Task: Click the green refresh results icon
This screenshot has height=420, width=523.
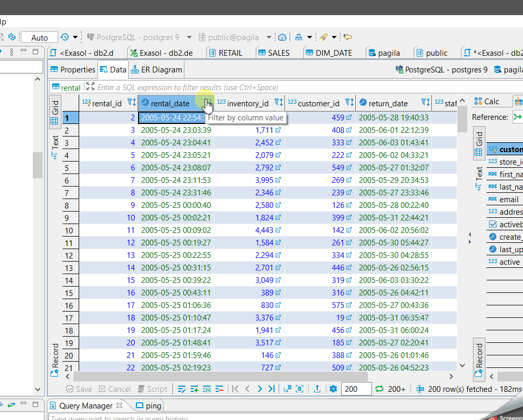Action: (x=379, y=389)
